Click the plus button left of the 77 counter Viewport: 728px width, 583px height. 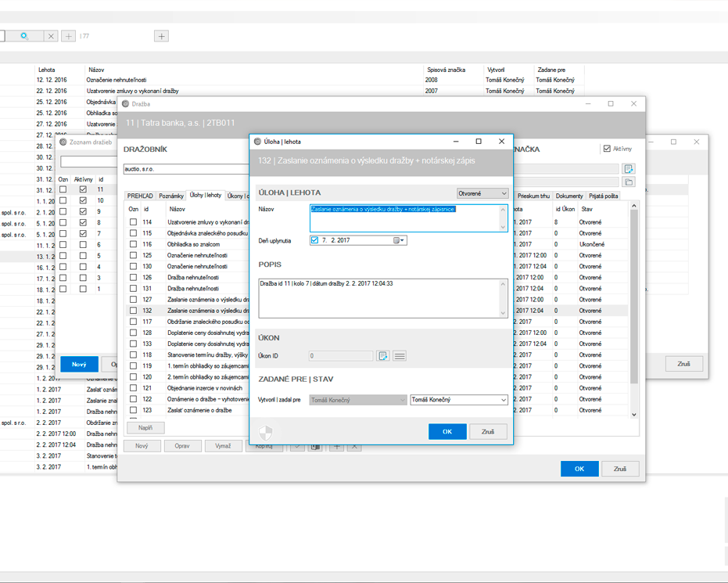[68, 36]
